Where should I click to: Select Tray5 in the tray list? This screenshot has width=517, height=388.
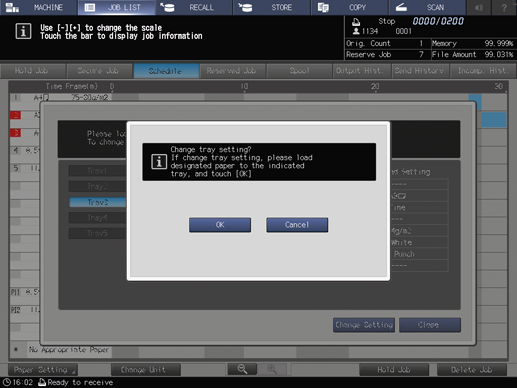click(97, 233)
